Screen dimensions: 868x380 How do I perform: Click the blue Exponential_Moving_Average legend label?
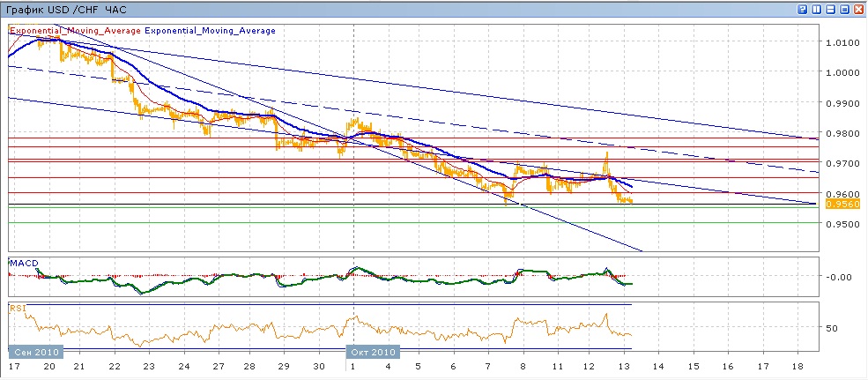coord(210,31)
